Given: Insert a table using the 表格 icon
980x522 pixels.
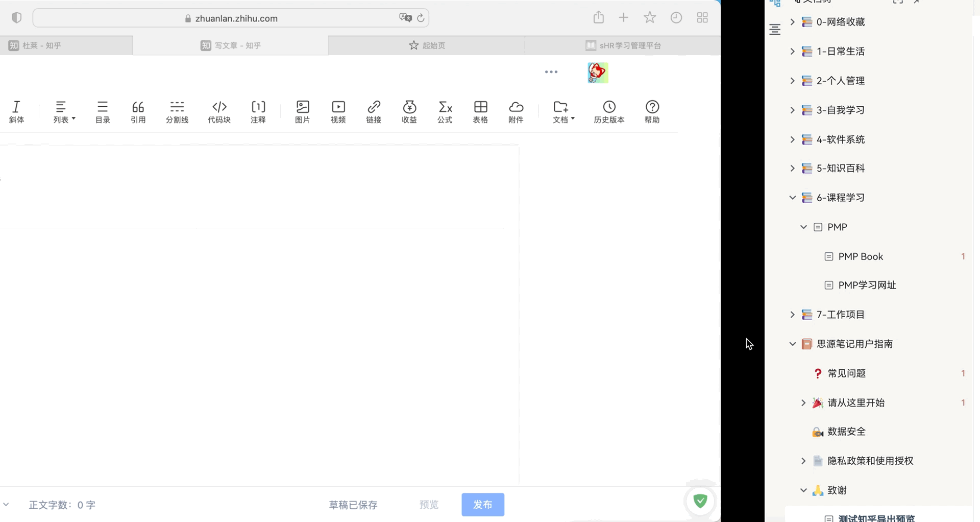Looking at the screenshot, I should pos(480,111).
